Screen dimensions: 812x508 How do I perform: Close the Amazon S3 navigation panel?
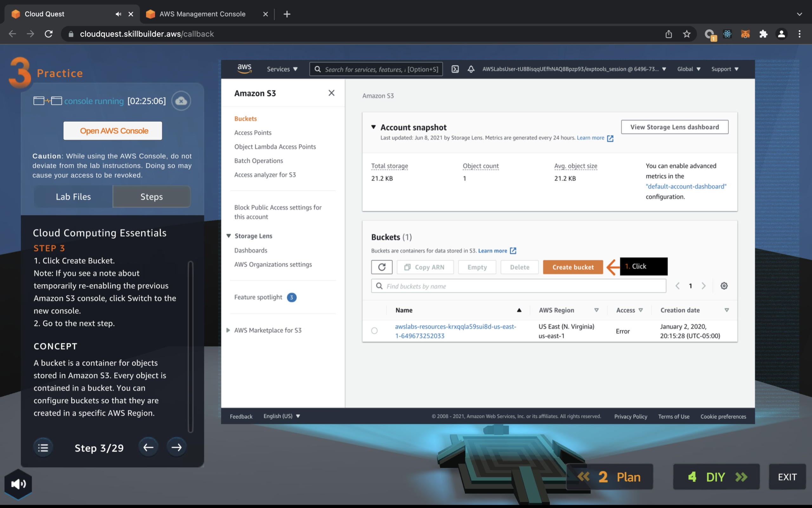pos(331,93)
